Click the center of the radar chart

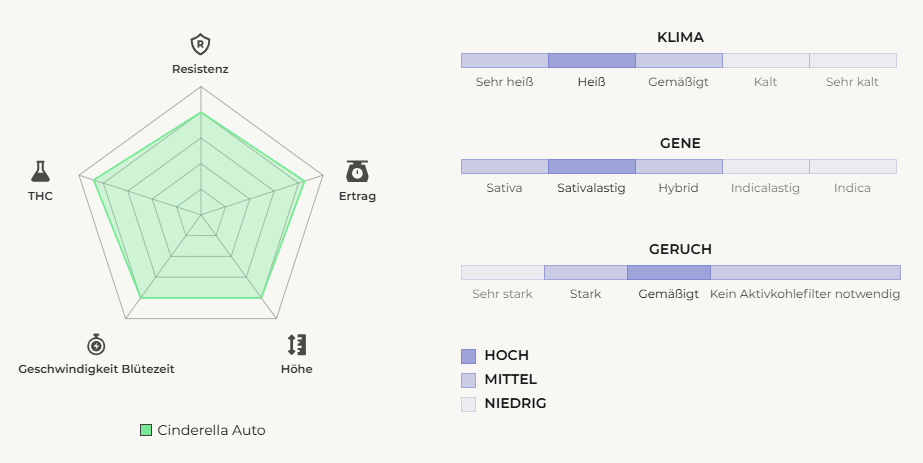point(201,214)
